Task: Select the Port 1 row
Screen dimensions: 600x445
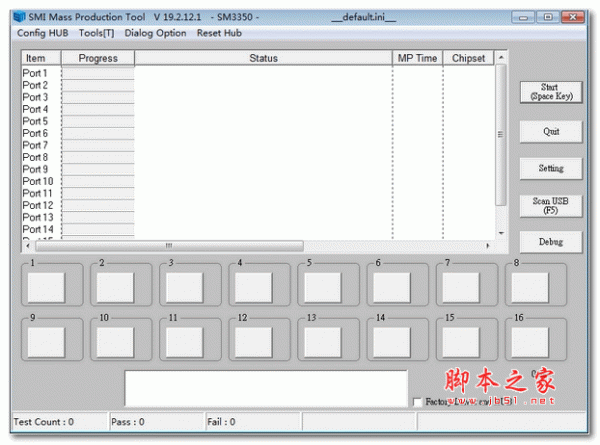Action: 258,73
